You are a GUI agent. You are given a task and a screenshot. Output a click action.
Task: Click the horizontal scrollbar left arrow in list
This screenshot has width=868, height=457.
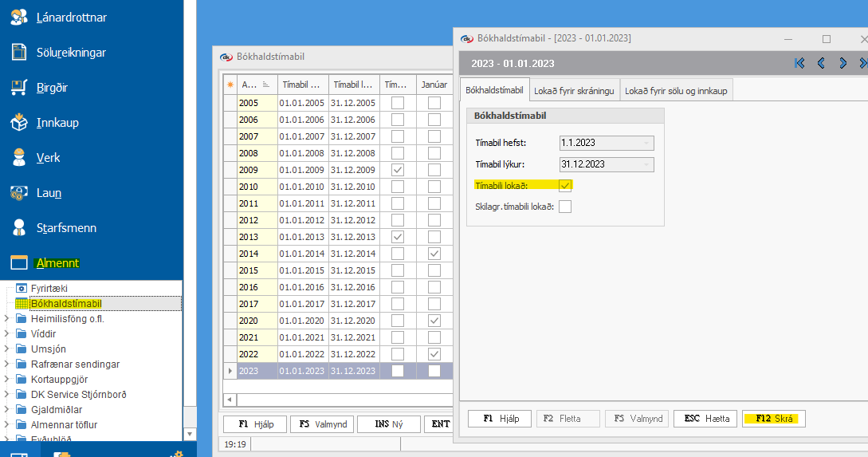point(230,400)
